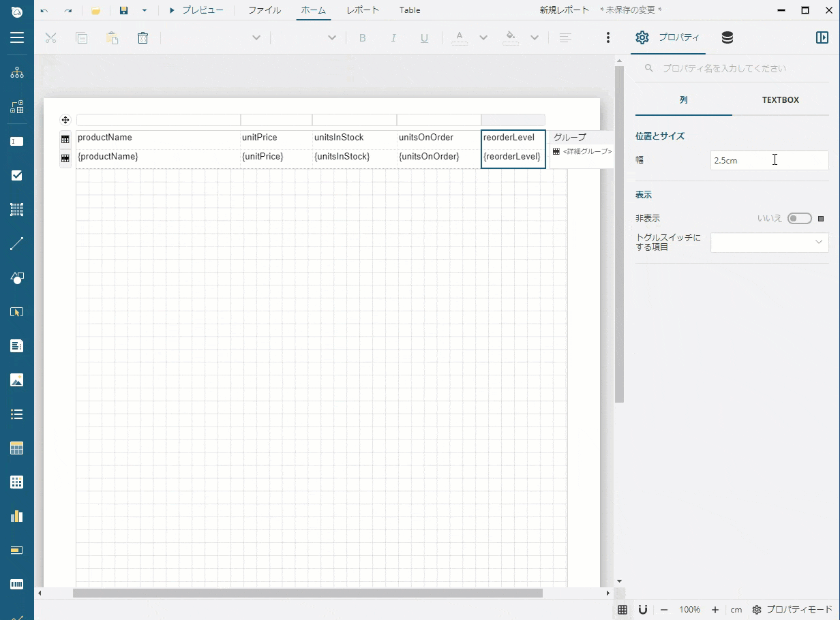This screenshot has height=620, width=840.
Task: Select the List tool in sidebar
Action: tap(17, 414)
